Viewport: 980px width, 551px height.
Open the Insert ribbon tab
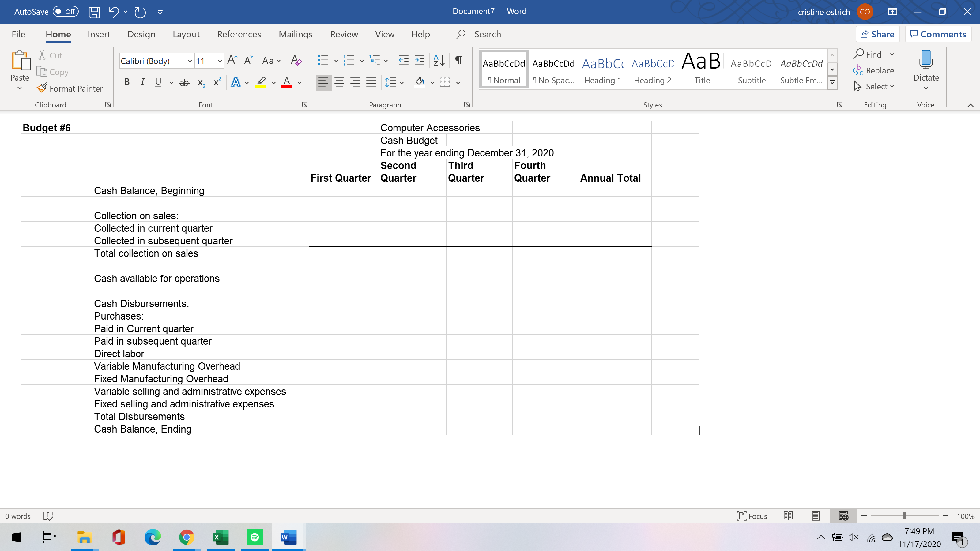click(99, 34)
